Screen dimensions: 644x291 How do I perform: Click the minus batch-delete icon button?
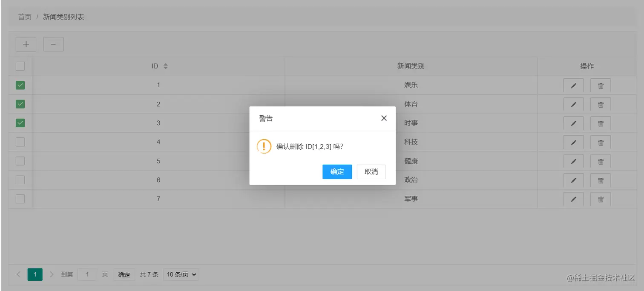tap(53, 44)
